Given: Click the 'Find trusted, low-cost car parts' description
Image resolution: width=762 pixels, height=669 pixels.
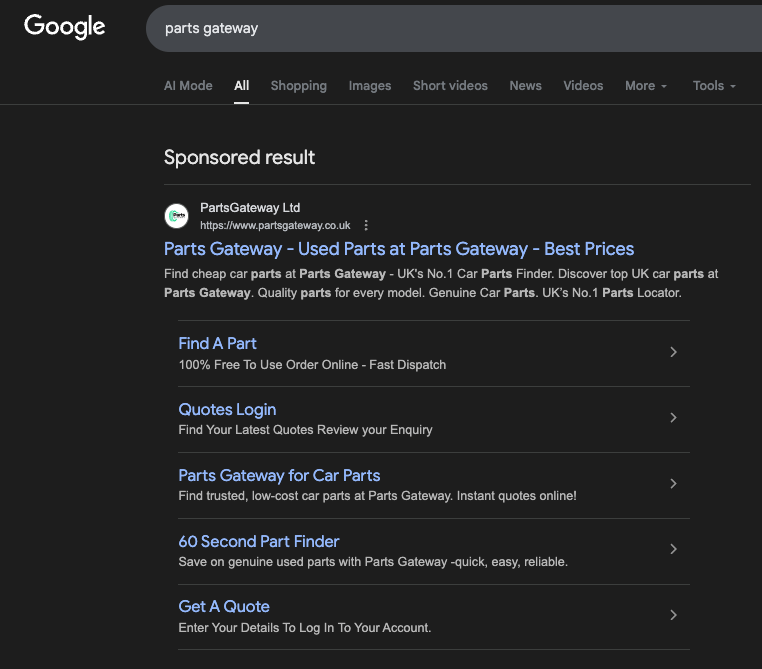Looking at the screenshot, I should click(x=378, y=496).
